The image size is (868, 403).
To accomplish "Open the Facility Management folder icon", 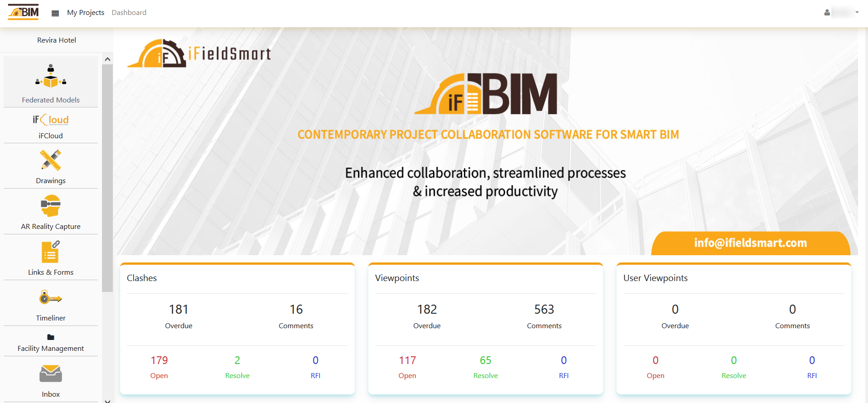I will click(51, 337).
